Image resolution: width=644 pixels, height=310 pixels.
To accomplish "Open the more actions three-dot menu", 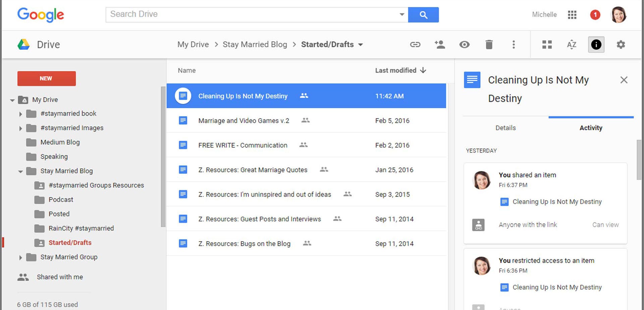I will (x=514, y=45).
